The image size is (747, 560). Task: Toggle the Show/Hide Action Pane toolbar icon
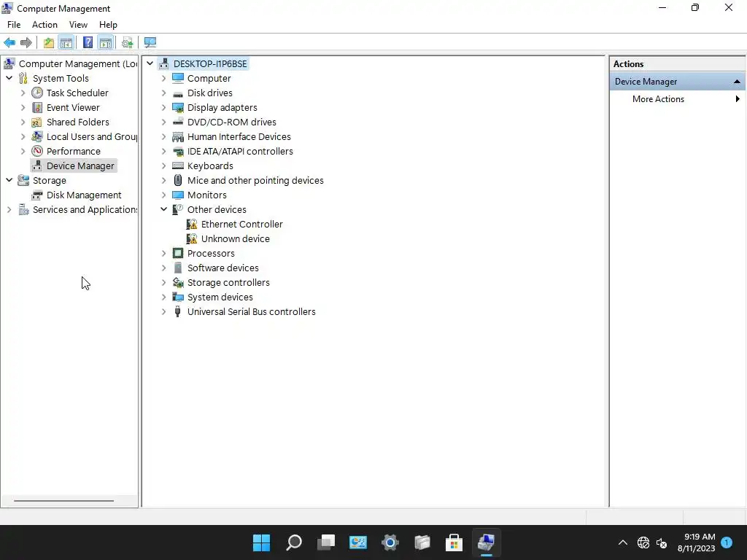point(105,43)
